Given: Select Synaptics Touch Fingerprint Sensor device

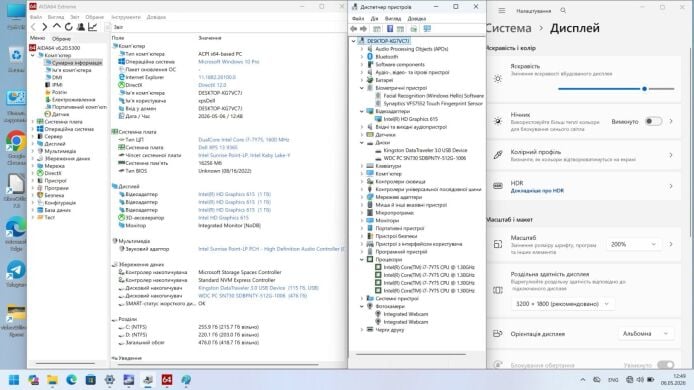Looking at the screenshot, I should [433, 104].
